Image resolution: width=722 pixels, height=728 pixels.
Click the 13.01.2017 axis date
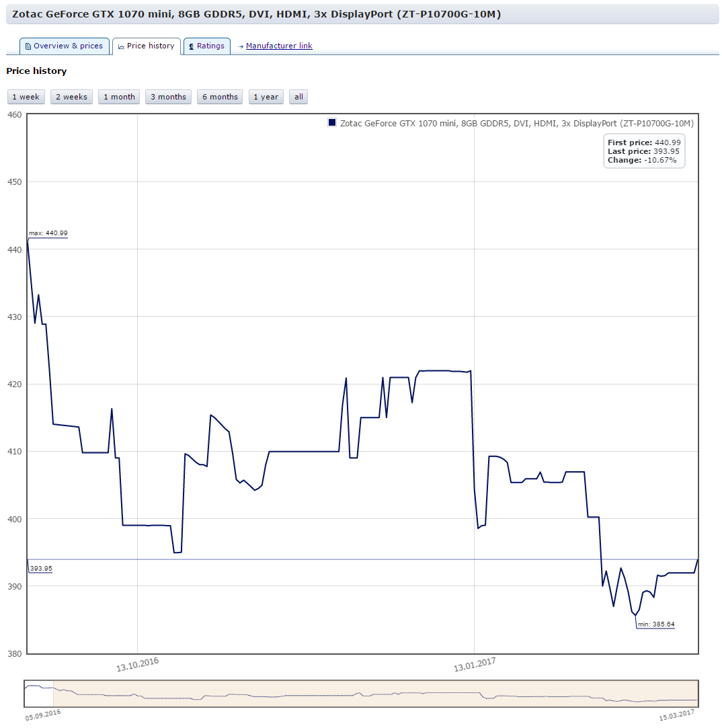(x=475, y=664)
